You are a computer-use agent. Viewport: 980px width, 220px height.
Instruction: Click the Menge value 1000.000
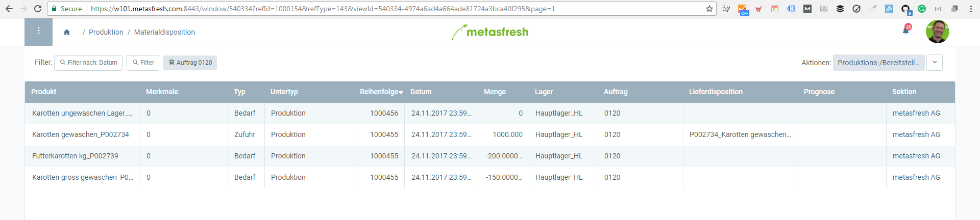click(507, 134)
